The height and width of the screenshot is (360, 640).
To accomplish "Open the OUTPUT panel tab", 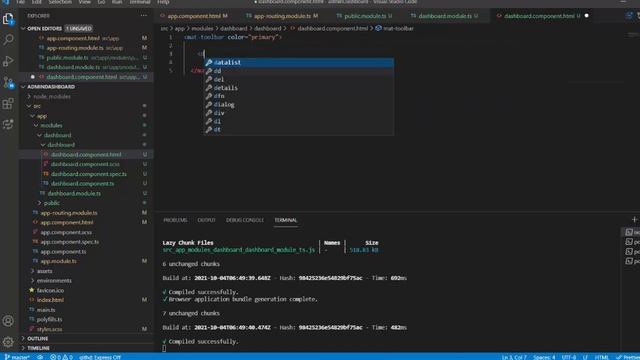I will [206, 220].
